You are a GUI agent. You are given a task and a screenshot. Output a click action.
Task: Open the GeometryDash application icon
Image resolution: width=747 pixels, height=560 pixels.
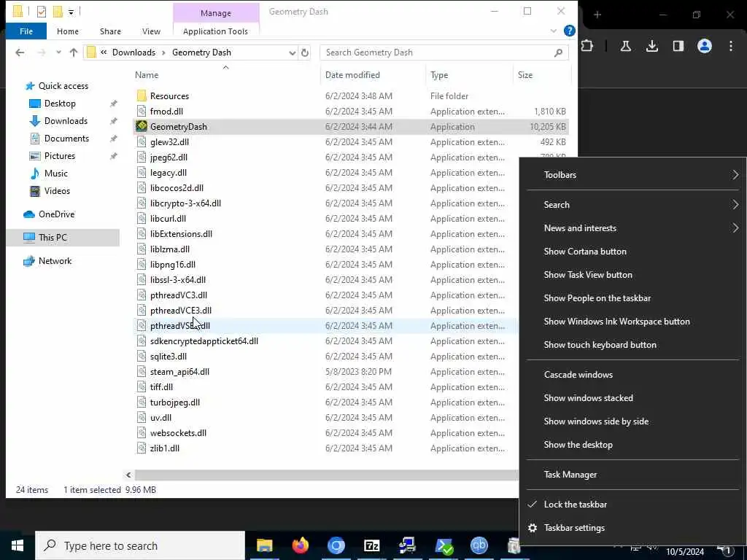point(142,126)
